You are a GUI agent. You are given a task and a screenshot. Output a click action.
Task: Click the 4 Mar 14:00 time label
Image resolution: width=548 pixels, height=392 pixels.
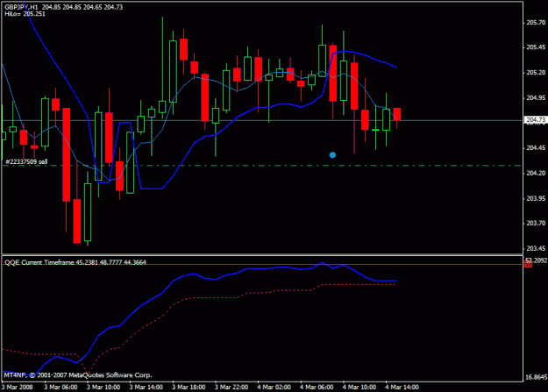(x=402, y=387)
